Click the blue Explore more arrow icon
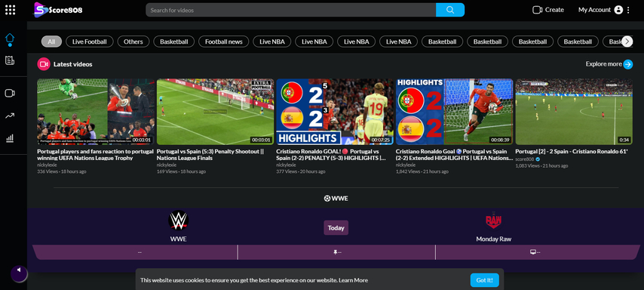 pyautogui.click(x=628, y=64)
